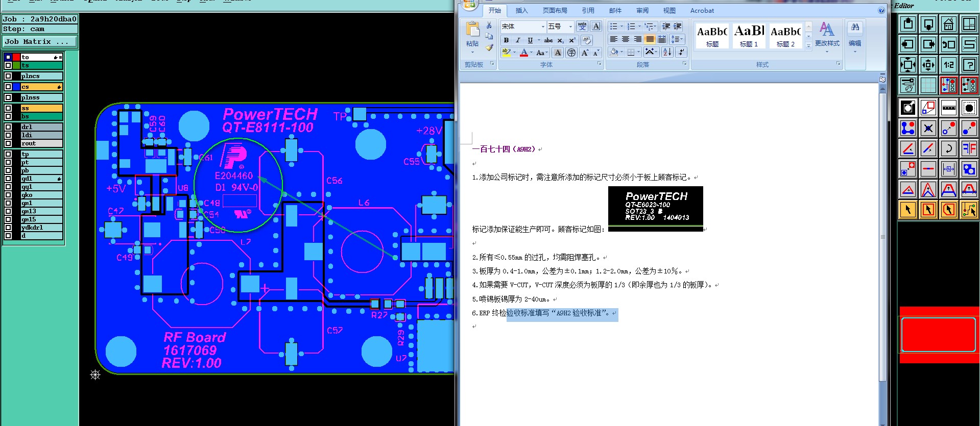Screen dimensions: 980x426
Task: Expand the 字体 font dialog launcher
Action: point(600,64)
